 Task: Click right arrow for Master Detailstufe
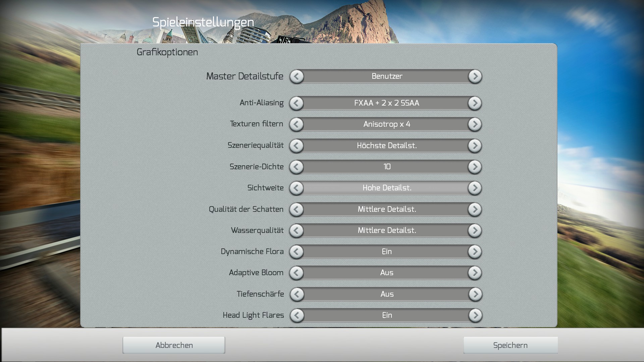[475, 76]
